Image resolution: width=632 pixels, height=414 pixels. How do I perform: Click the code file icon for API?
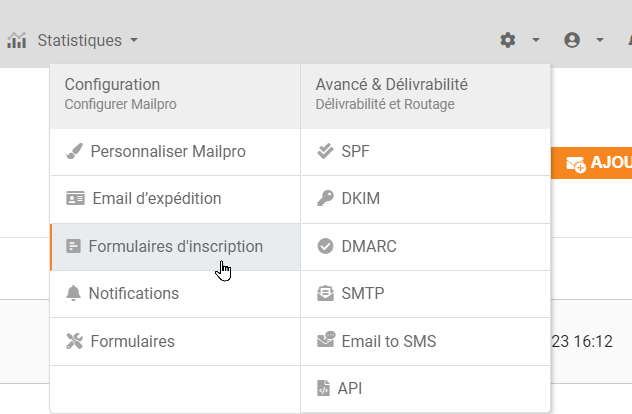(x=323, y=388)
